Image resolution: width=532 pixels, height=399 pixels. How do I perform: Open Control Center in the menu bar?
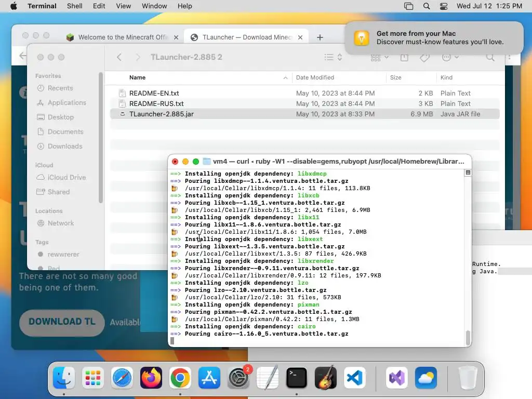pyautogui.click(x=444, y=6)
